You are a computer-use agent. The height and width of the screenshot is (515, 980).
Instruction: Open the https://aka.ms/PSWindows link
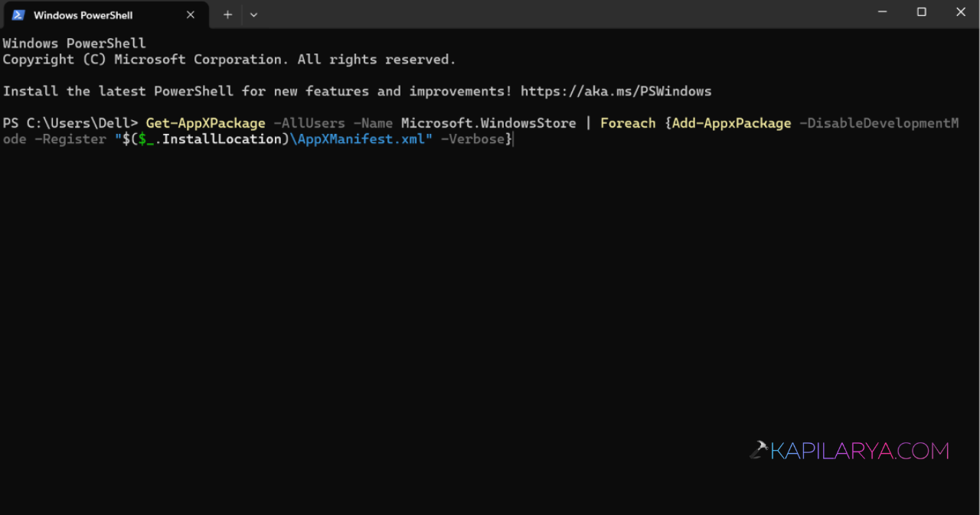tap(616, 91)
